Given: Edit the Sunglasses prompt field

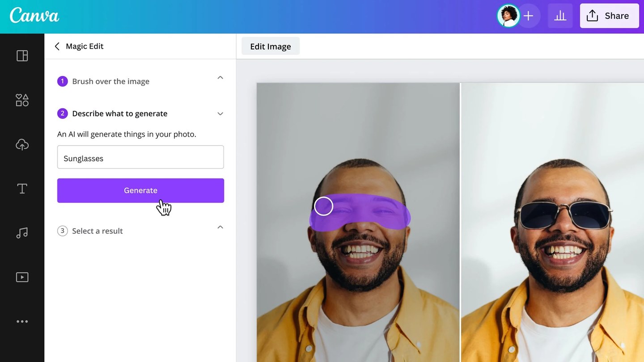Looking at the screenshot, I should tap(140, 157).
